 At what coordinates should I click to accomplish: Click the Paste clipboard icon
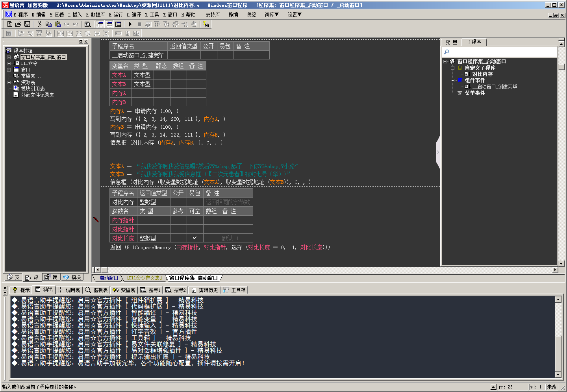click(x=57, y=24)
